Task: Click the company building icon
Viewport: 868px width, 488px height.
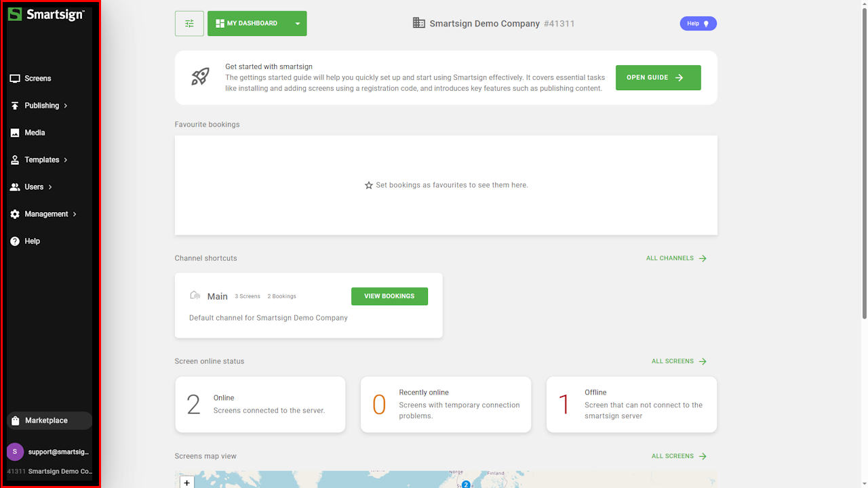Action: (419, 23)
